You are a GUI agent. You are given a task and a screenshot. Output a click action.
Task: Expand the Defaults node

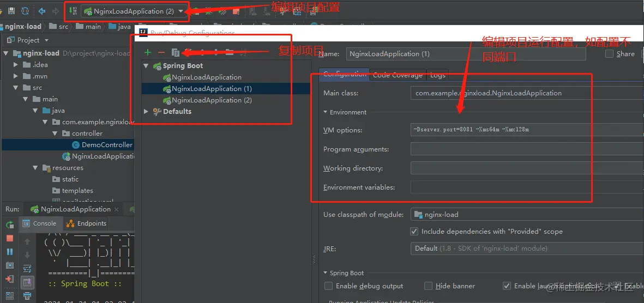(x=146, y=112)
